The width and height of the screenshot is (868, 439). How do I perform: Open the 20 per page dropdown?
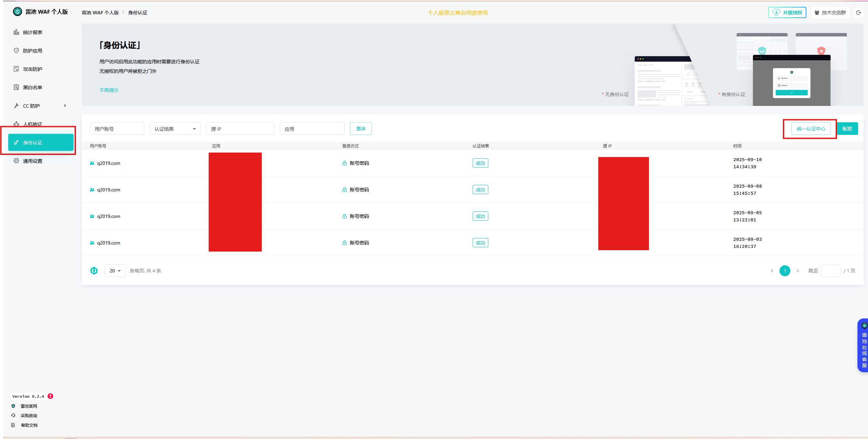click(x=115, y=271)
